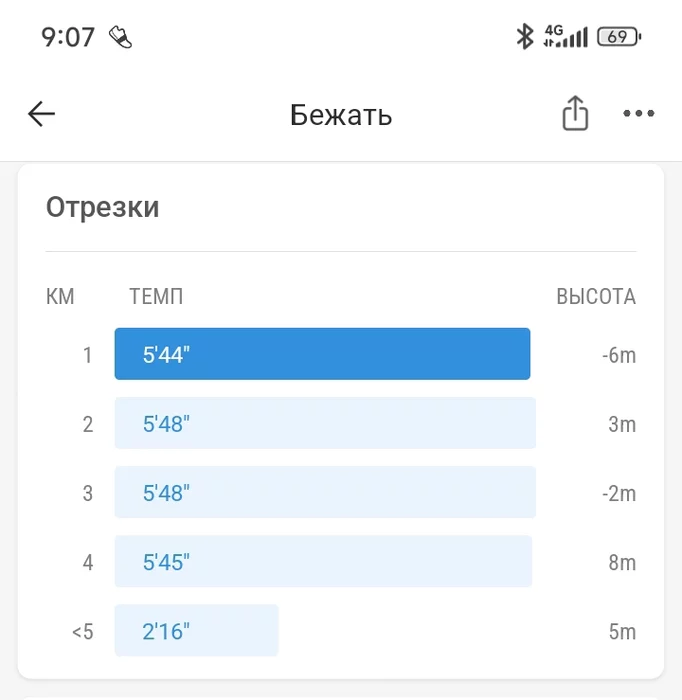Viewport: 682px width, 700px height.
Task: Tap the Бежать page title
Action: click(341, 115)
